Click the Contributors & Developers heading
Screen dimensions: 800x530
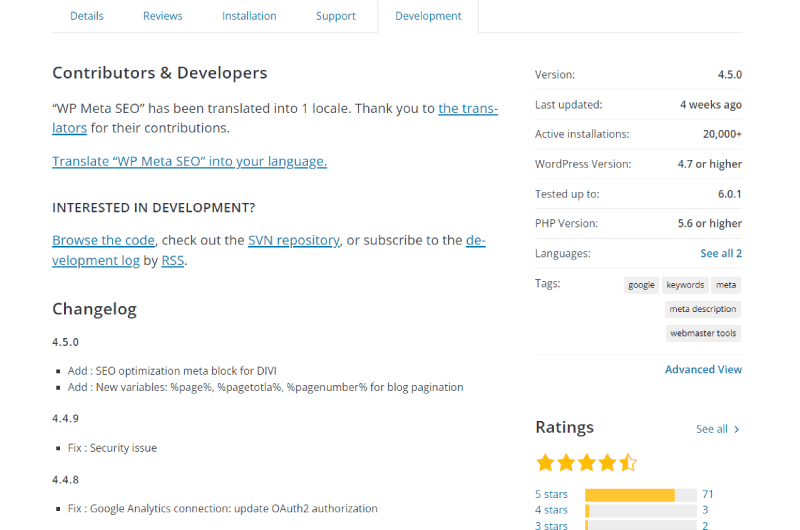click(160, 73)
